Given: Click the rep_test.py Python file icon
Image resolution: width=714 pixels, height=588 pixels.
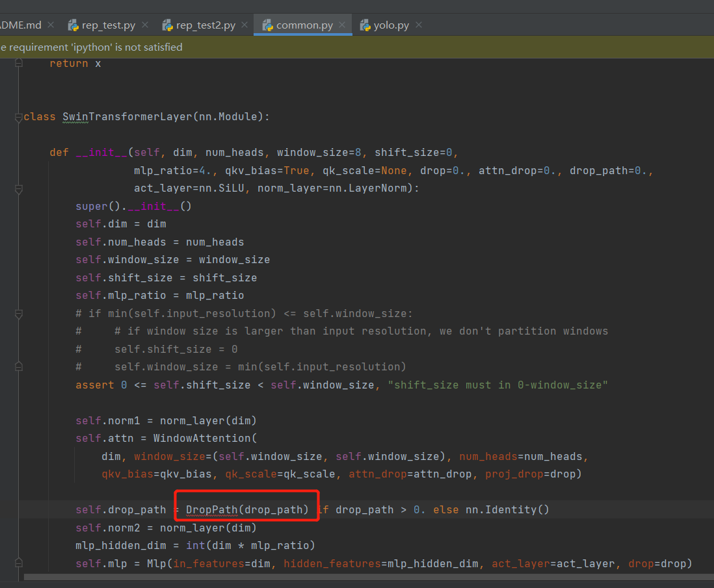Looking at the screenshot, I should tap(73, 25).
